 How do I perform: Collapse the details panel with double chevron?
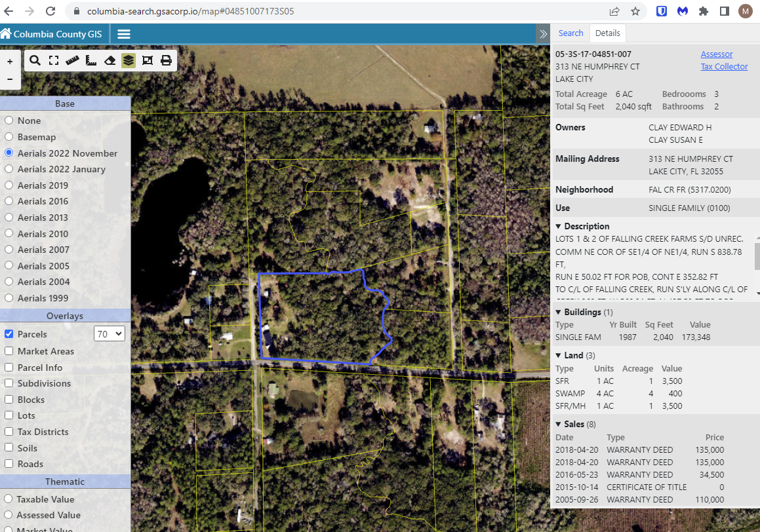click(x=542, y=34)
